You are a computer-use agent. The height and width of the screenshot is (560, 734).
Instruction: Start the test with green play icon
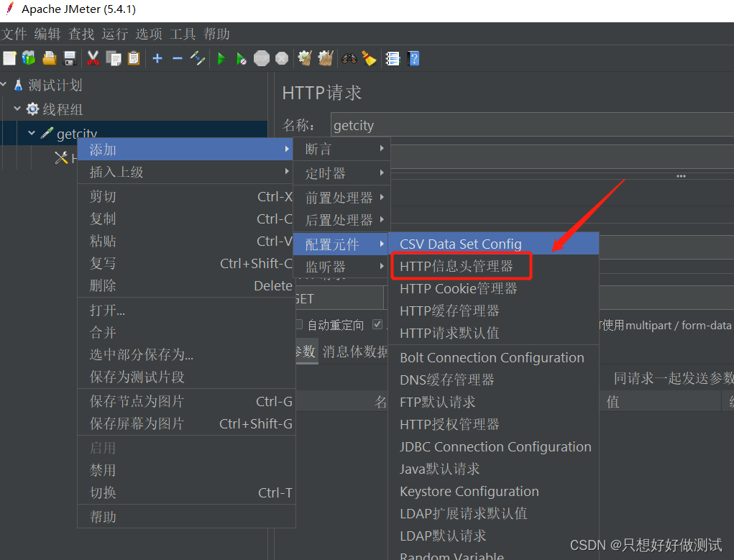click(221, 58)
